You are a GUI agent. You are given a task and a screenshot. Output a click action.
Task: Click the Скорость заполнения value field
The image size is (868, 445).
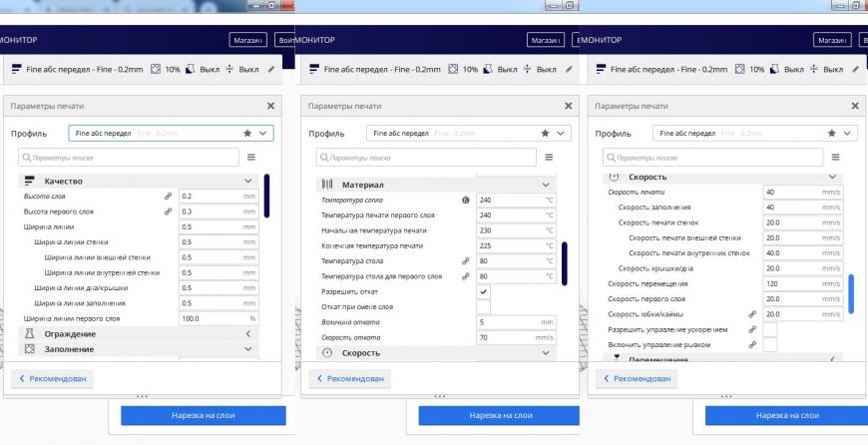pyautogui.click(x=803, y=207)
